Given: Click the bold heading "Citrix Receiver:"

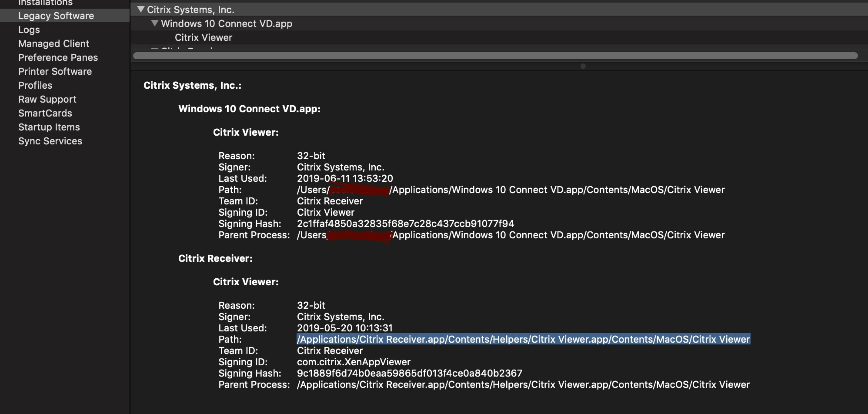Looking at the screenshot, I should coord(215,258).
